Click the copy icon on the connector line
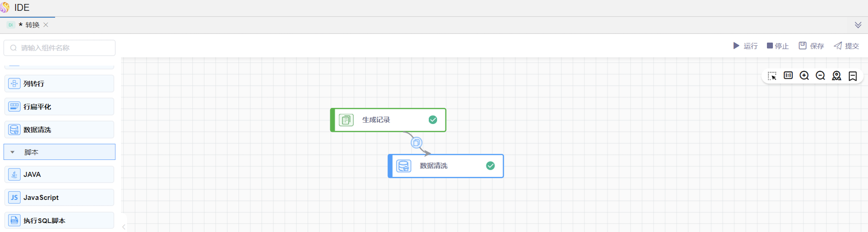This screenshot has width=868, height=232. pyautogui.click(x=417, y=143)
